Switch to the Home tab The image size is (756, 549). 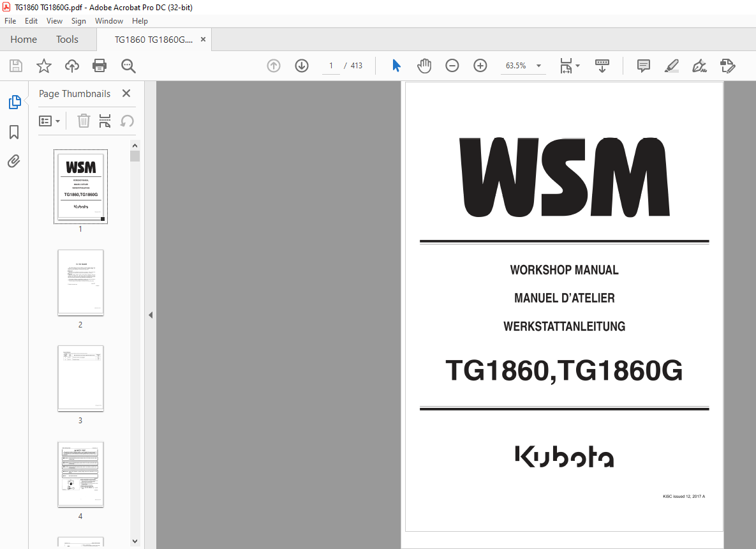click(24, 40)
